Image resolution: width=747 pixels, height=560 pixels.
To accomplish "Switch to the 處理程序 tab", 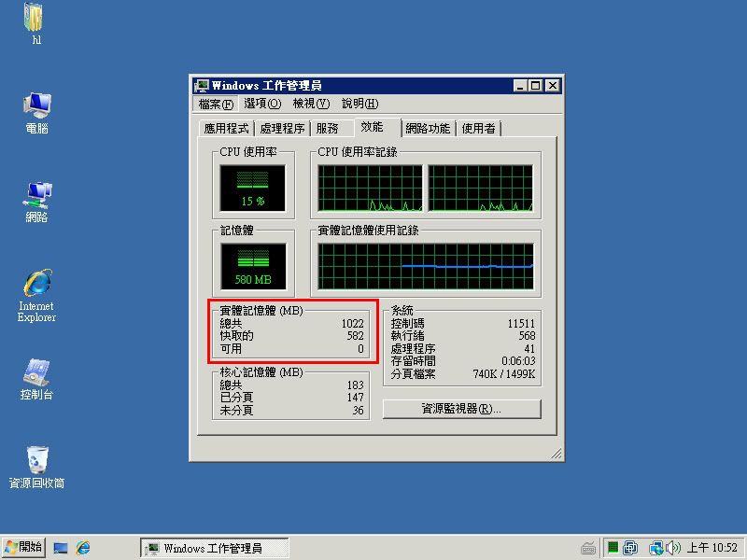I will click(282, 129).
